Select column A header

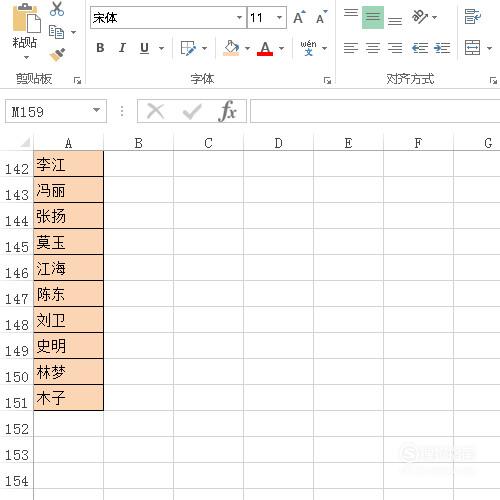point(68,143)
